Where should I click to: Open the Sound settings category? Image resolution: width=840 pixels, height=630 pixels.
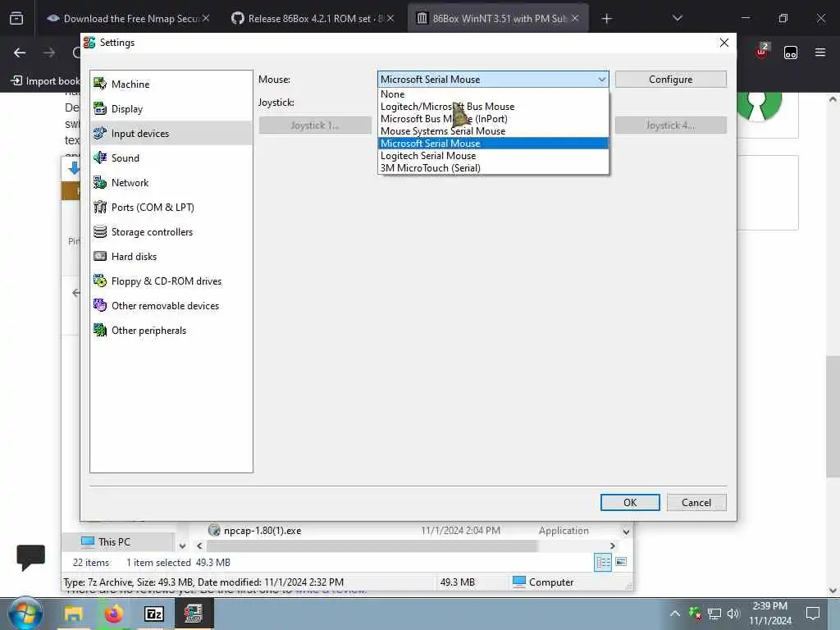171,158
